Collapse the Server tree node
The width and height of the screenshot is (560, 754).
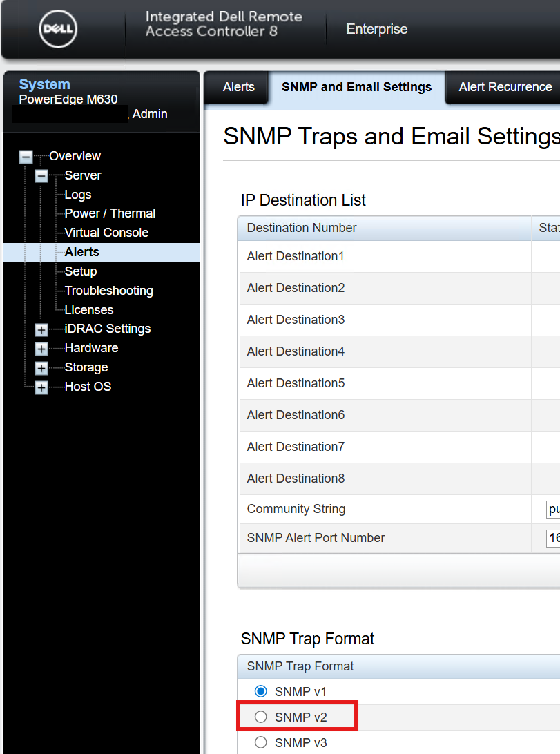(x=41, y=176)
